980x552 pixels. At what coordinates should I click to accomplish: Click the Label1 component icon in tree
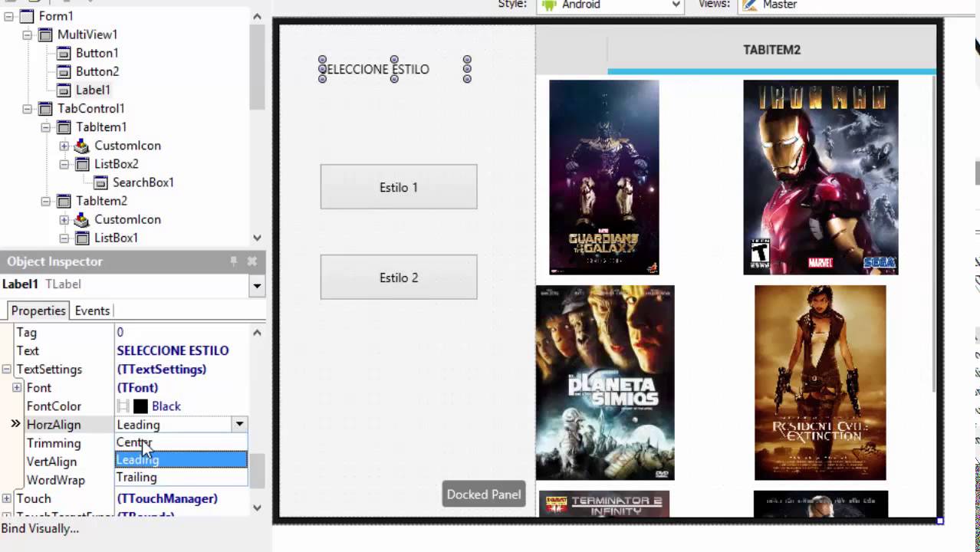64,90
